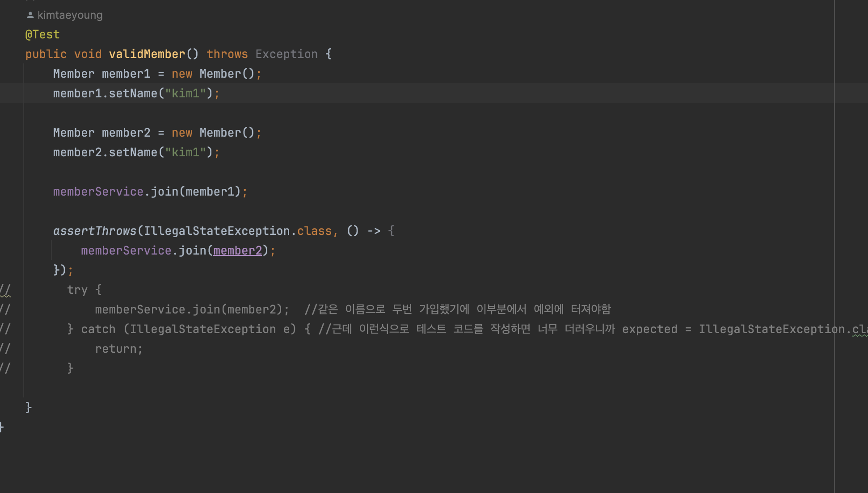868x493 pixels.
Task: Open the kimtaeyoung author inlay hint
Action: [x=70, y=15]
